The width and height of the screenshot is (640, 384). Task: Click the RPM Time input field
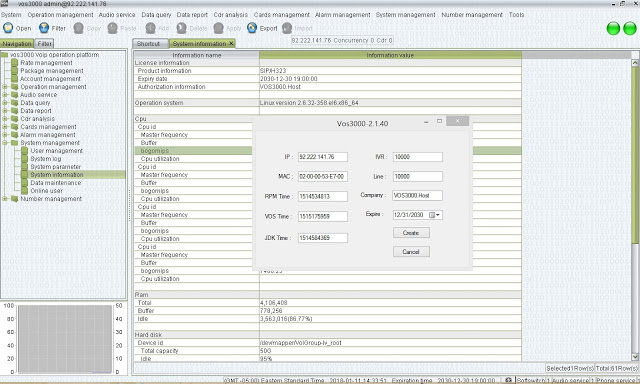coord(322,196)
